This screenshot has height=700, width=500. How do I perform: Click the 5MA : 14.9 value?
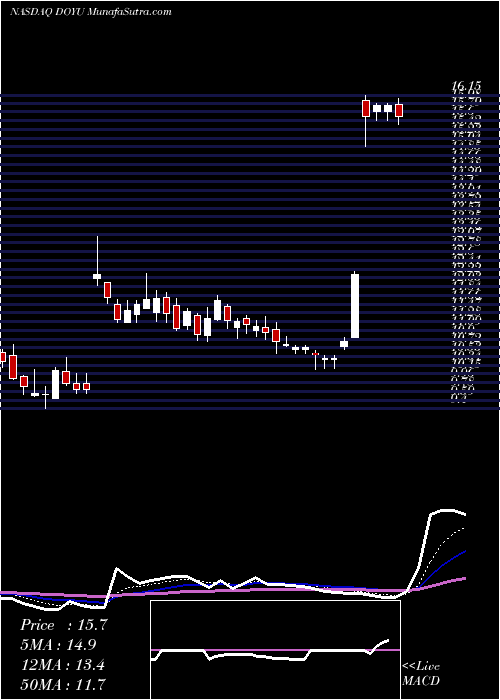(58, 645)
